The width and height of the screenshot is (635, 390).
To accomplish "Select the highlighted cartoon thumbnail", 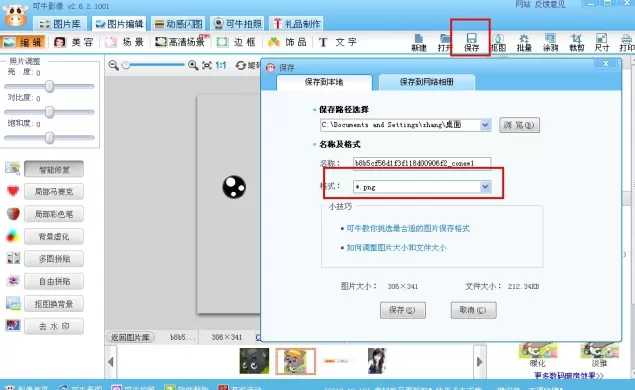I will (x=296, y=361).
